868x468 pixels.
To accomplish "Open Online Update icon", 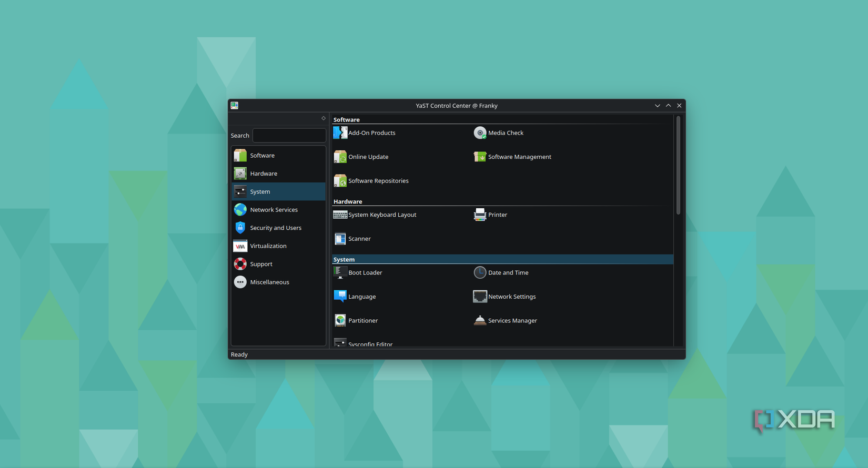I will tap(340, 157).
